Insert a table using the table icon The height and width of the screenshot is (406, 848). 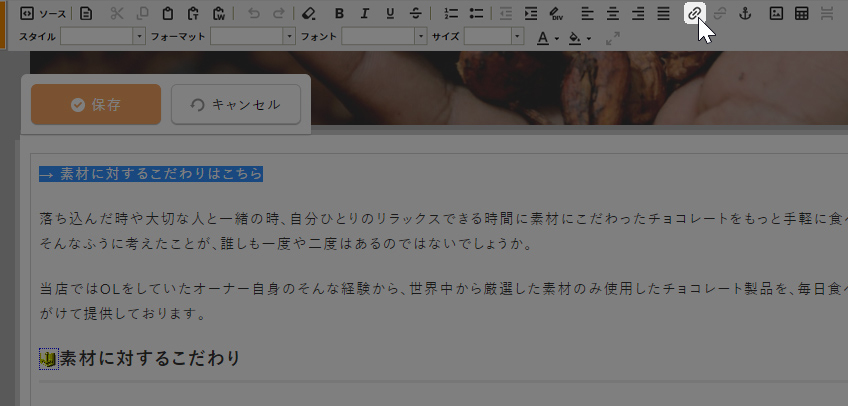(x=801, y=13)
